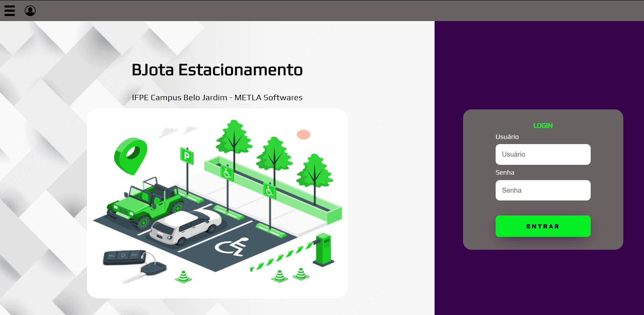
Task: Click the user profile icon
Action: (30, 11)
